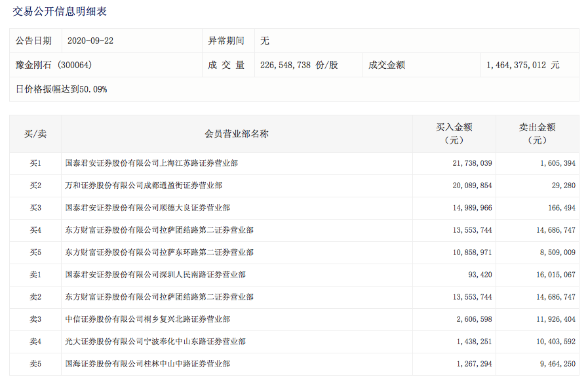The image size is (588, 377).
Task: Click volume value 226,548,738 份/股
Action: tap(300, 66)
